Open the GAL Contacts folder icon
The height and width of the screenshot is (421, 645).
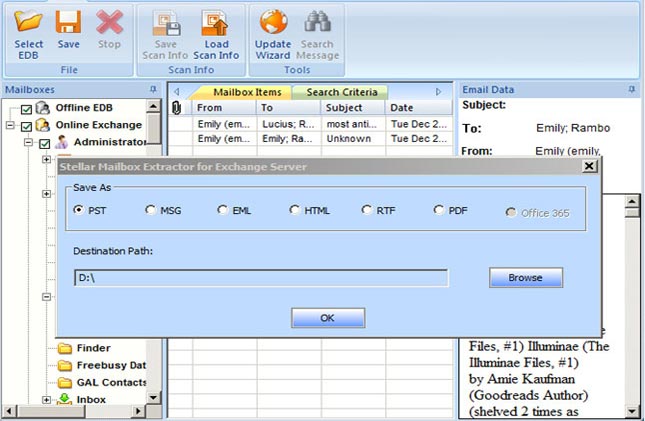pyautogui.click(x=65, y=383)
